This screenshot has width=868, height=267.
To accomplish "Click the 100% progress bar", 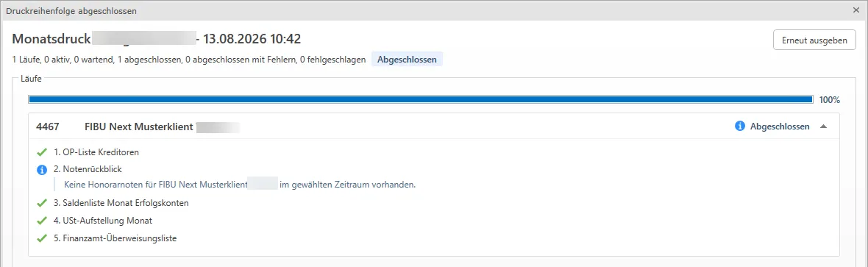I will pos(420,100).
